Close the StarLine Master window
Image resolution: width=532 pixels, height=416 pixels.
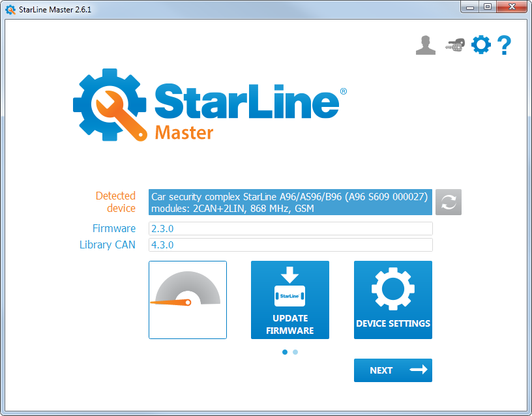coord(512,7)
